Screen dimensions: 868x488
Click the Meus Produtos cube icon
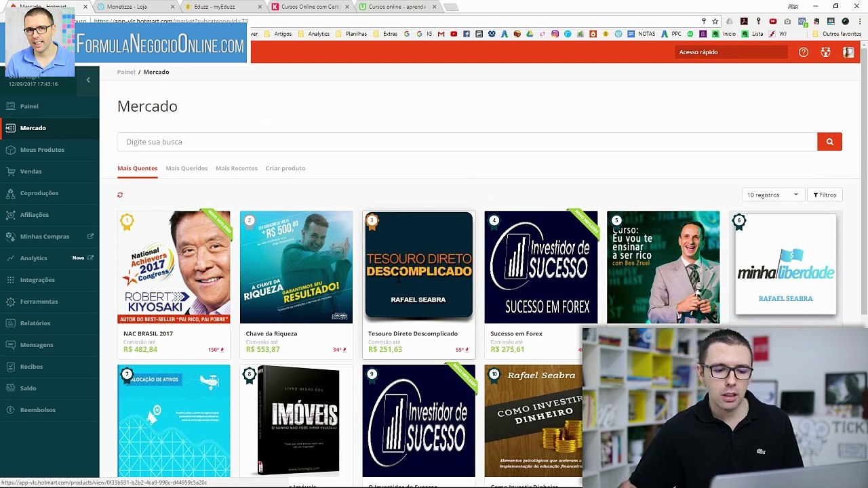point(10,150)
